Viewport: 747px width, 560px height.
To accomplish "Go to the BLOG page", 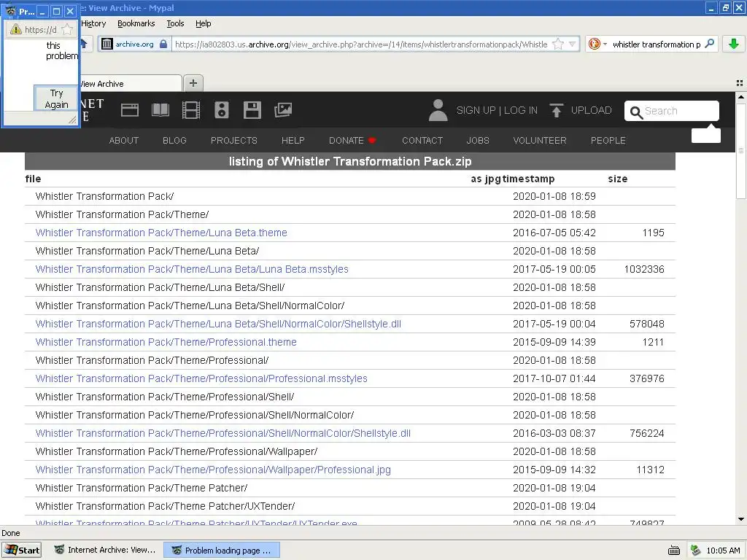I will click(x=174, y=141).
